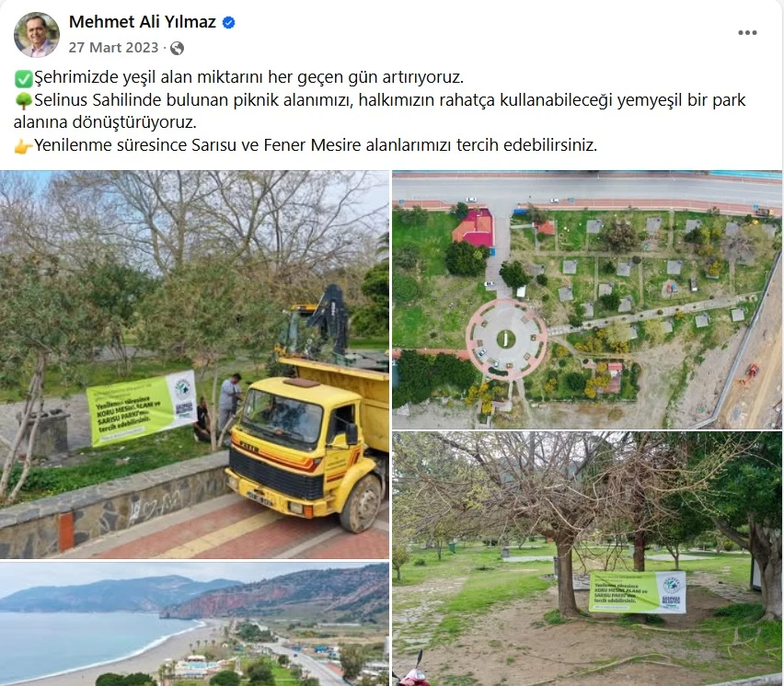Image resolution: width=784 pixels, height=686 pixels.
Task: Open the 27 Mart 2023 post date link
Action: click(113, 48)
